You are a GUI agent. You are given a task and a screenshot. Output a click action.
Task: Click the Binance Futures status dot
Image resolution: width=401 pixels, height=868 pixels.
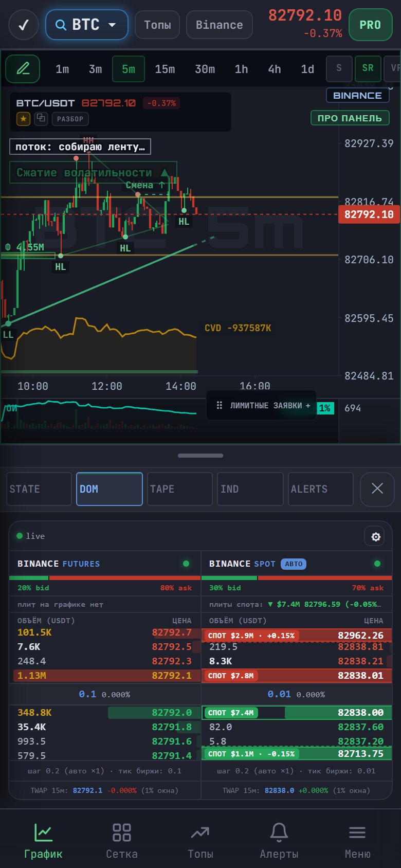pos(186,564)
